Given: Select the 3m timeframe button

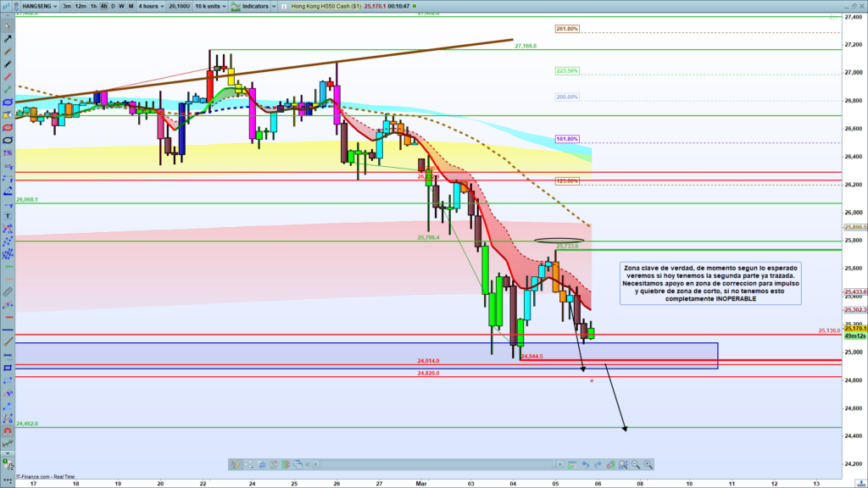Looking at the screenshot, I should (66, 6).
